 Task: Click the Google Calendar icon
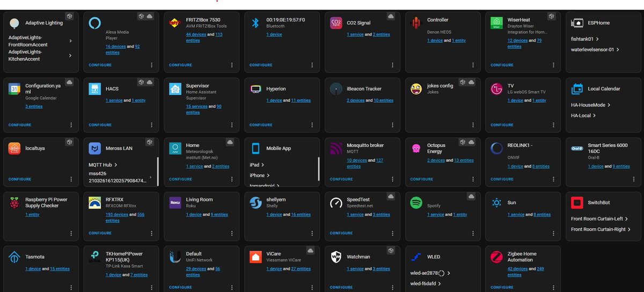(x=14, y=89)
